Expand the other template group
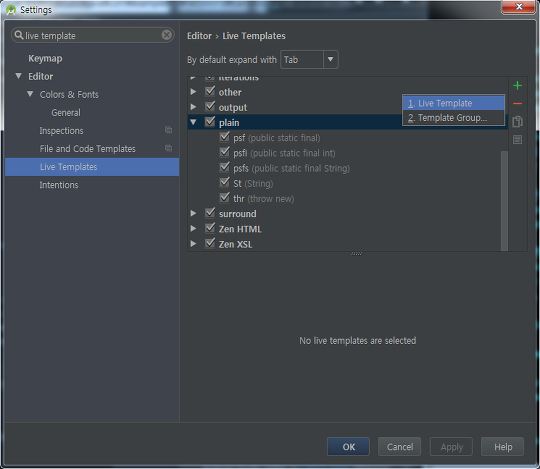The height and width of the screenshot is (469, 540). pos(193,92)
